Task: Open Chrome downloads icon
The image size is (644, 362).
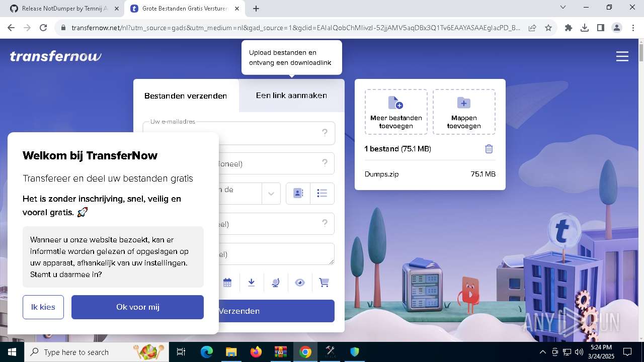Action: tap(585, 28)
